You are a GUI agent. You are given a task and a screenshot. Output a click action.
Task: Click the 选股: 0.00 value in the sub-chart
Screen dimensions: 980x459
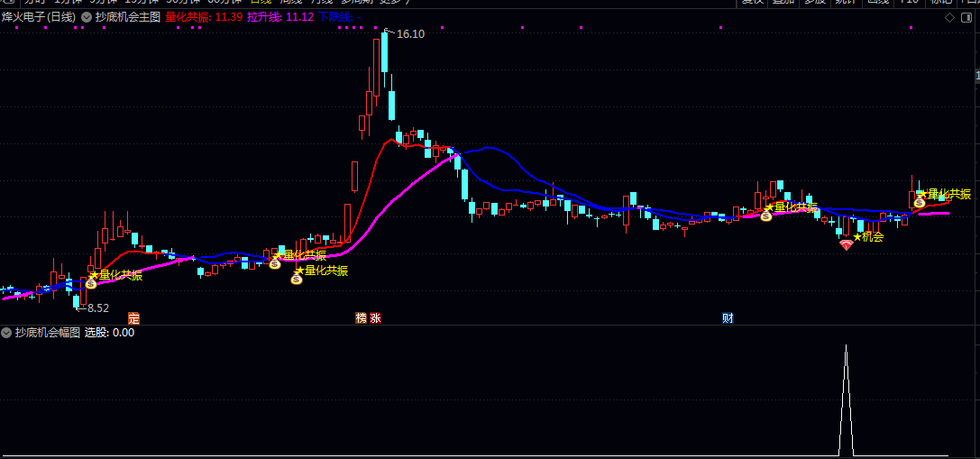coord(109,333)
